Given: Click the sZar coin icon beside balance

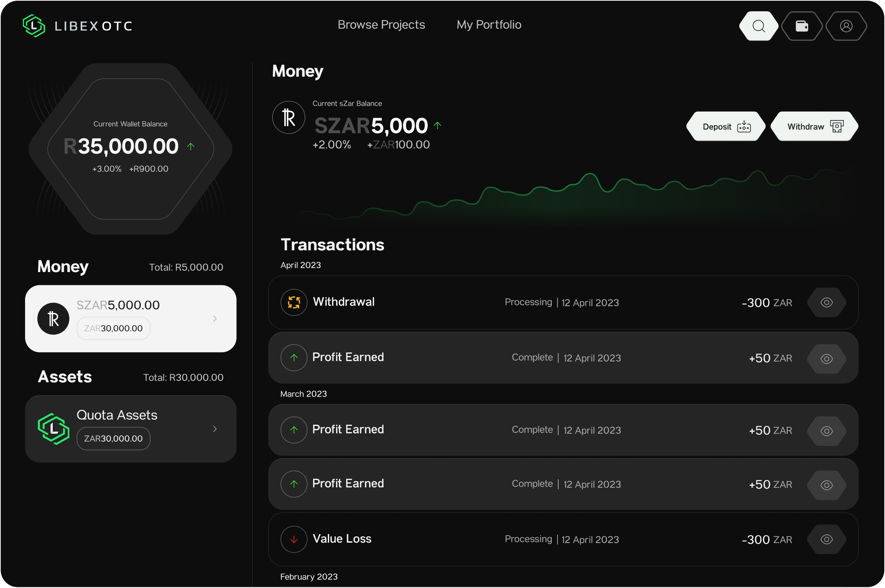Looking at the screenshot, I should (288, 117).
